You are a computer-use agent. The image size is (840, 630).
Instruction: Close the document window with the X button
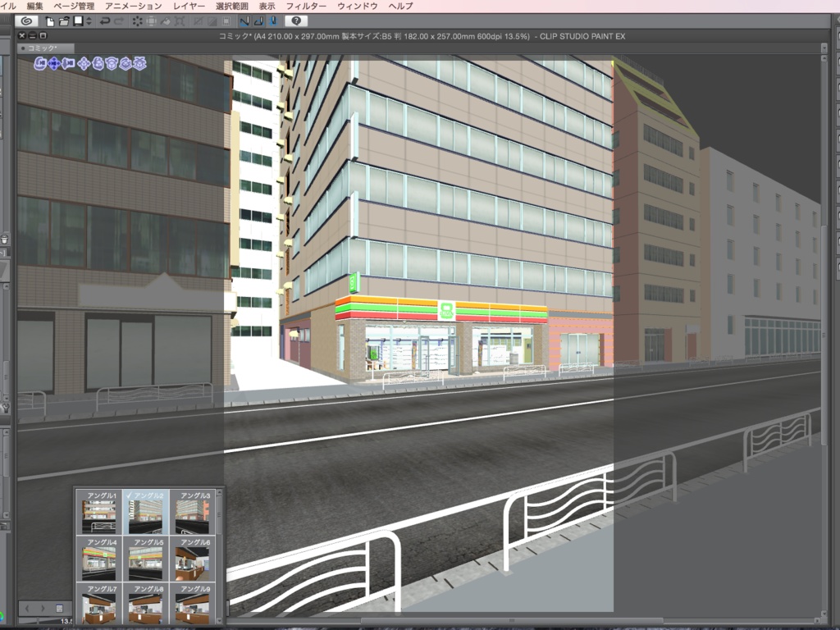22,36
